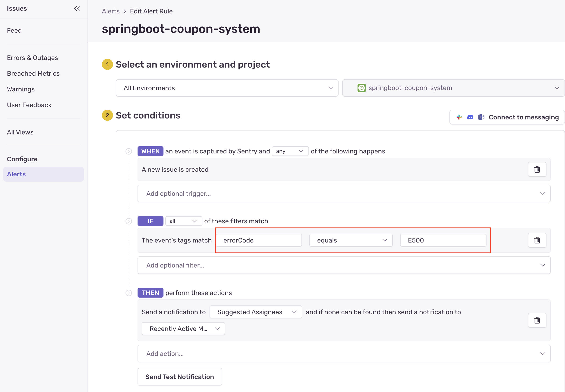Screen dimensions: 565x392
Task: Click the Microsoft Teams icon
Action: pyautogui.click(x=481, y=117)
